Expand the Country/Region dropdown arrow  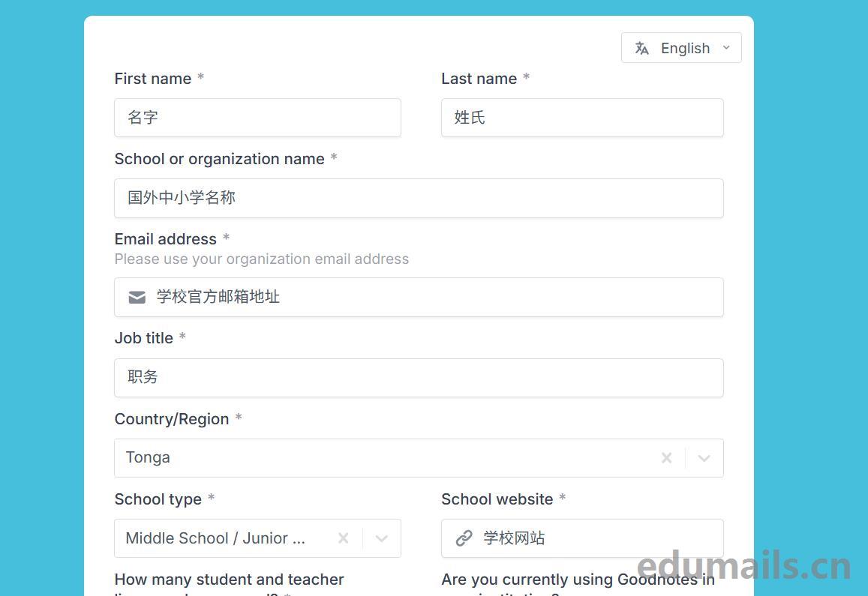pyautogui.click(x=704, y=458)
